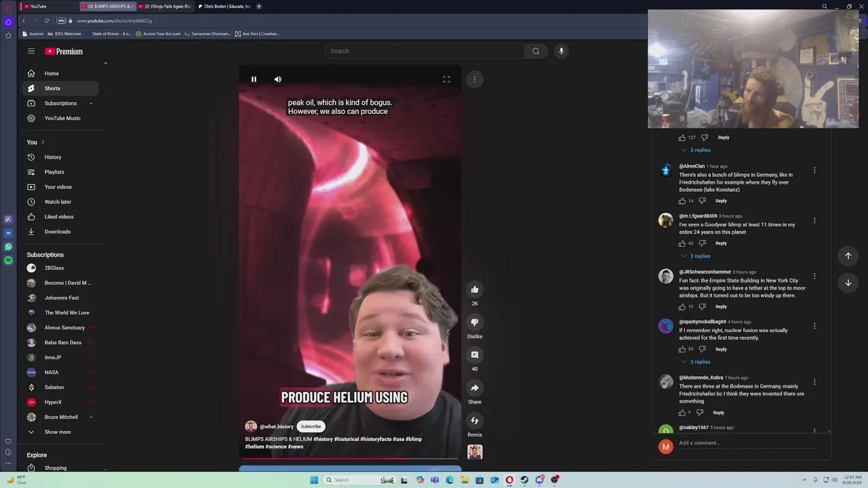Open the Short's three-dot more menu
Image resolution: width=868 pixels, height=488 pixels.
(475, 79)
